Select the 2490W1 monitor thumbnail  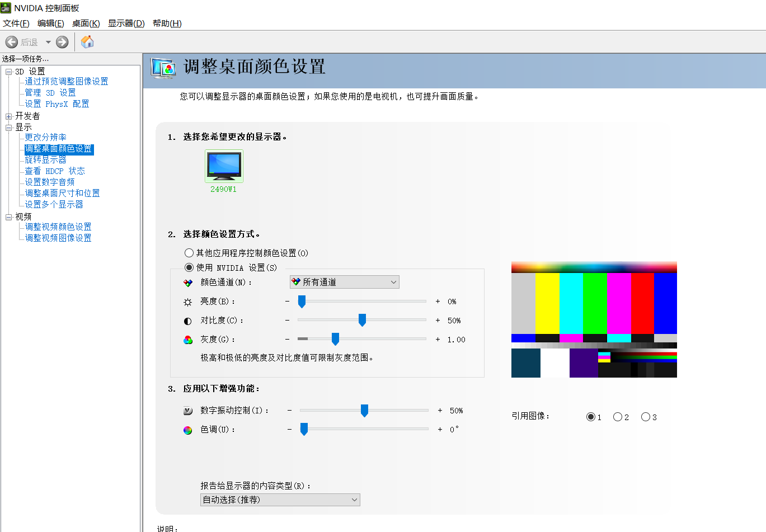tap(224, 166)
